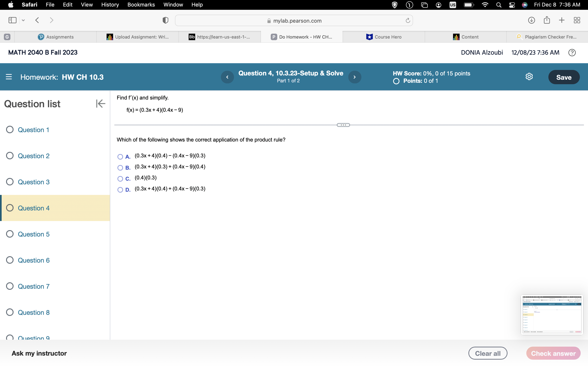588x367 pixels.
Task: Click the Share icon in Safari toolbar
Action: (547, 20)
